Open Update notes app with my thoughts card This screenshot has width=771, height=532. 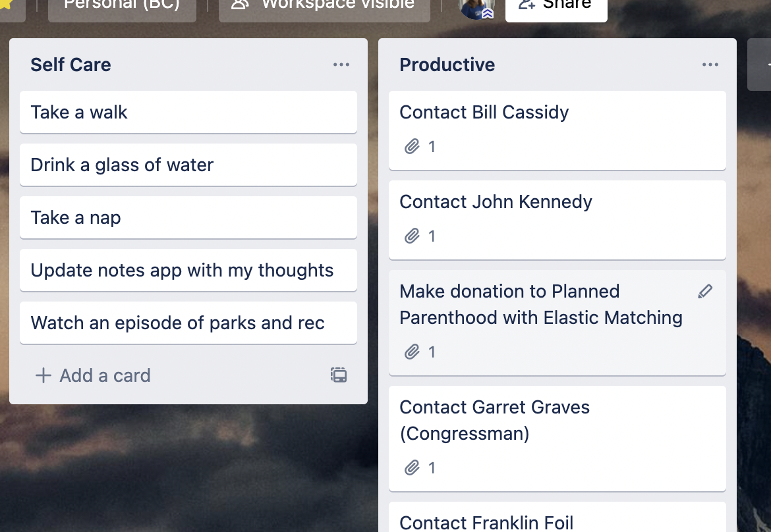(x=188, y=270)
